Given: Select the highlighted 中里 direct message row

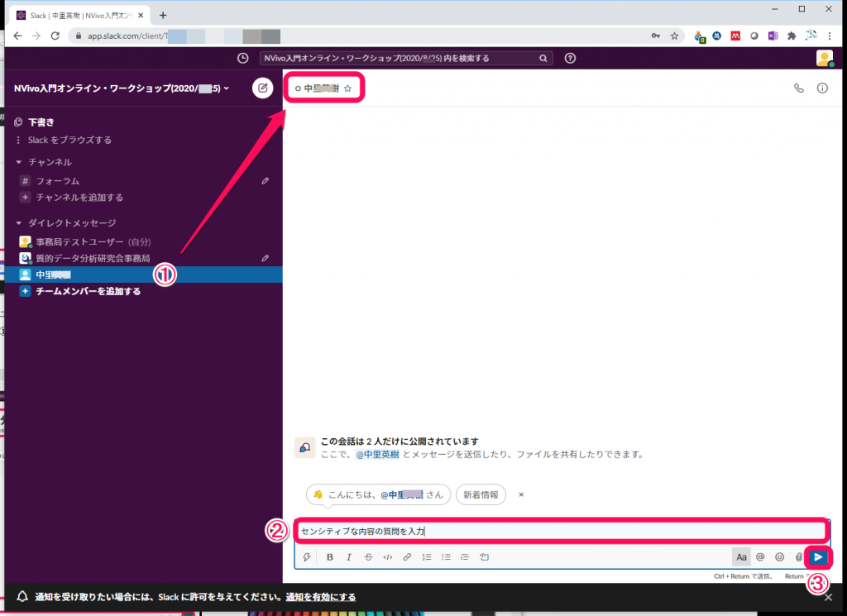Looking at the screenshot, I should [143, 275].
